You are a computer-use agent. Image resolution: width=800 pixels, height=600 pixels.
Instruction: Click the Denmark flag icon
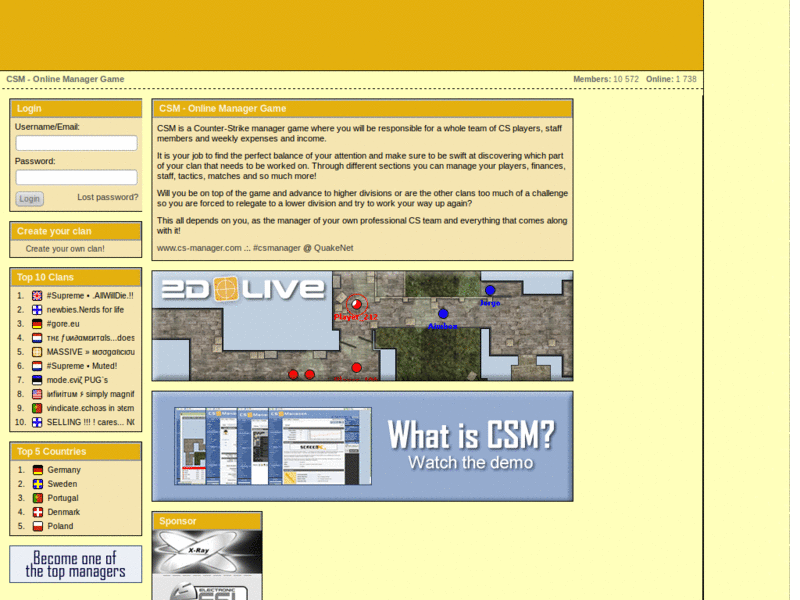click(x=38, y=512)
